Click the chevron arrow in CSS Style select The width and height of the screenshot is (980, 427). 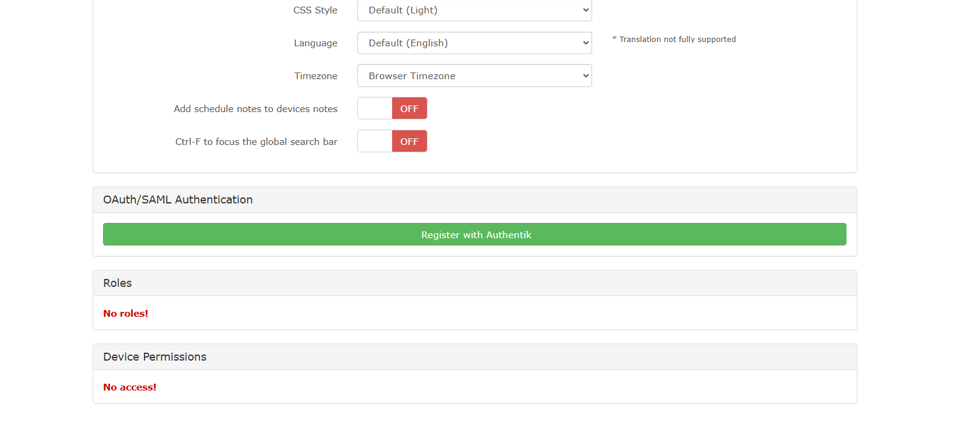[585, 10]
